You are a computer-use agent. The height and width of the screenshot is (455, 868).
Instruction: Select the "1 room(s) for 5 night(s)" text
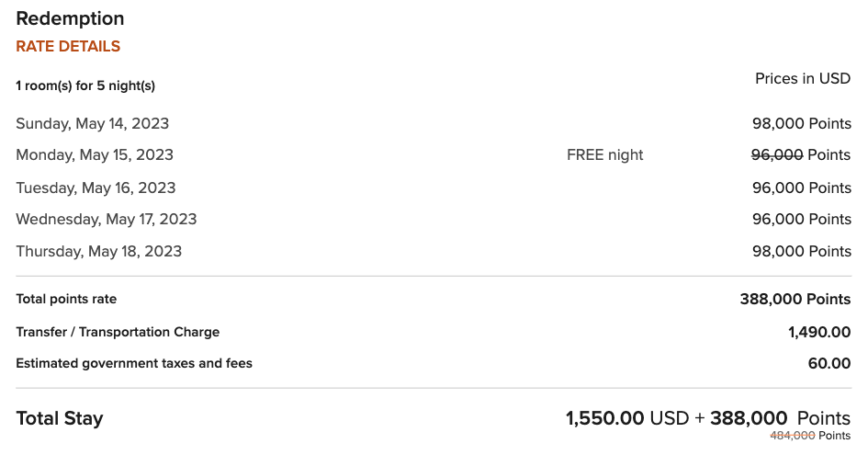pyautogui.click(x=85, y=85)
